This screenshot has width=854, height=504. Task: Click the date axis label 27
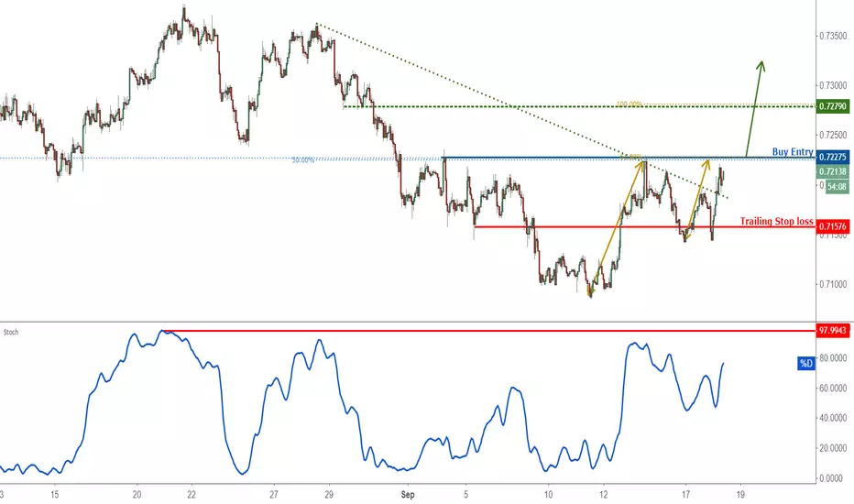274,495
